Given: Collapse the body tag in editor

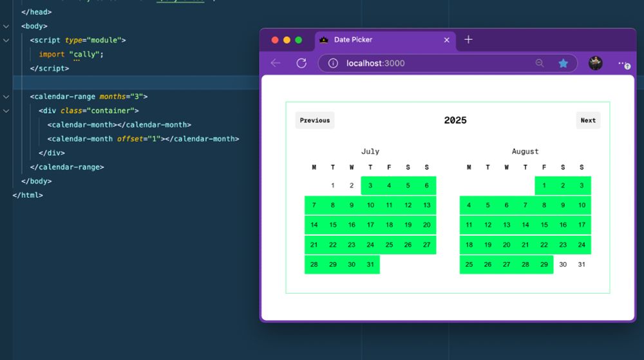Looking at the screenshot, I should (x=6, y=26).
